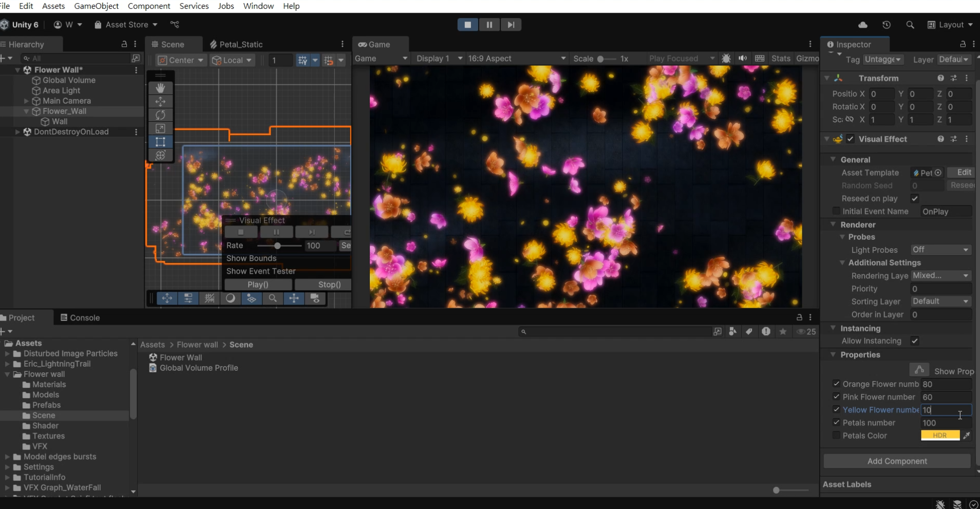
Task: Switch to the Console tab
Action: coord(84,317)
